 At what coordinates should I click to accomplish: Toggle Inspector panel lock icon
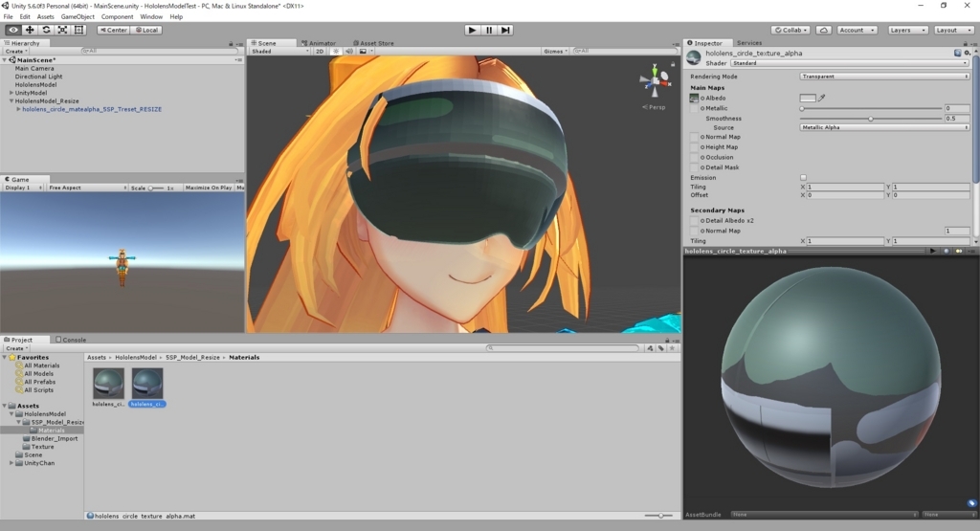[x=965, y=43]
